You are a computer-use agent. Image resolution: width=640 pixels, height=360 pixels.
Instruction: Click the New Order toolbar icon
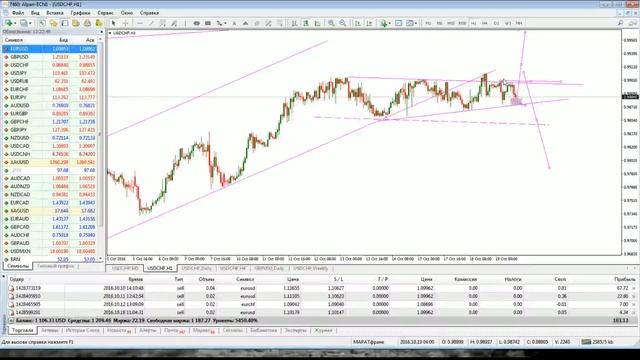(98, 23)
